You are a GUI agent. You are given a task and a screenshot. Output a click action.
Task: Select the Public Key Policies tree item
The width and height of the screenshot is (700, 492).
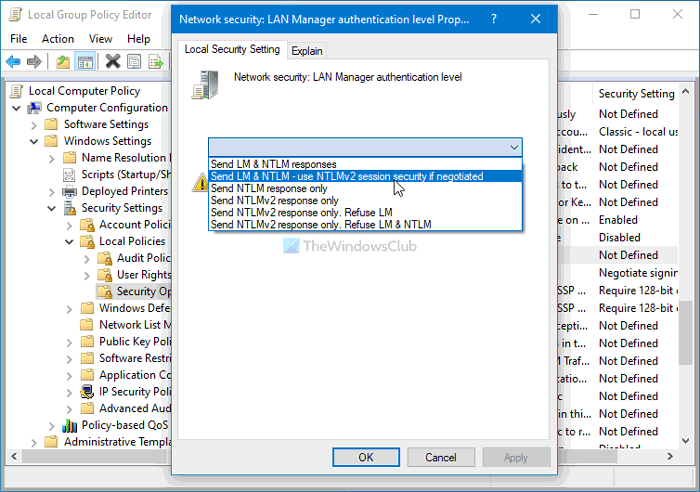point(135,342)
